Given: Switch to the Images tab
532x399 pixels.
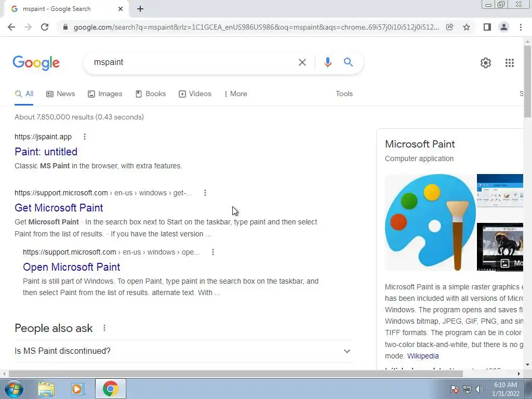Looking at the screenshot, I should 105,94.
